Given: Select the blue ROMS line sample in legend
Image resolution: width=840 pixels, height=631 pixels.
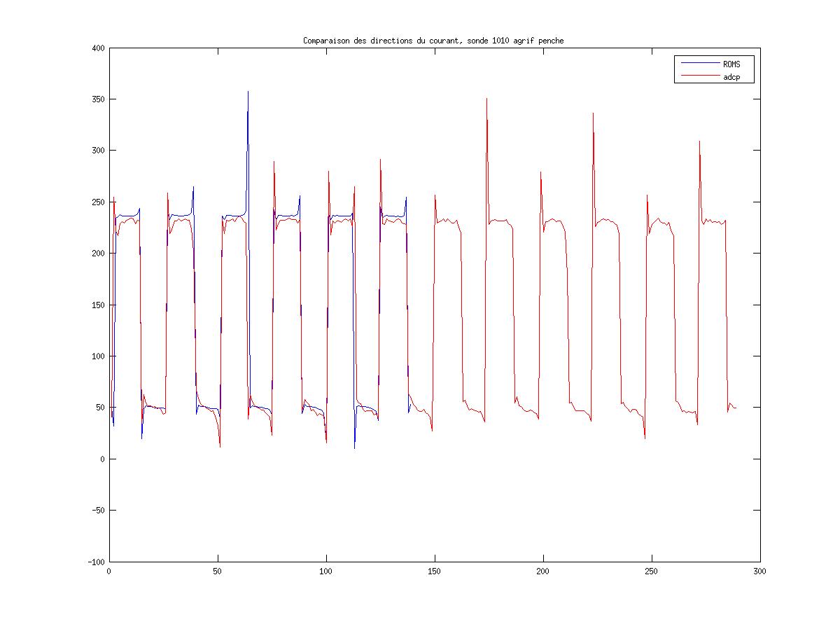Looking at the screenshot, I should [697, 64].
